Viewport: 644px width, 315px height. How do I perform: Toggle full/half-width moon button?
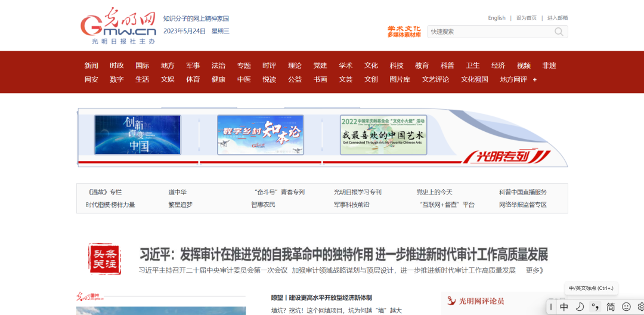(580, 307)
